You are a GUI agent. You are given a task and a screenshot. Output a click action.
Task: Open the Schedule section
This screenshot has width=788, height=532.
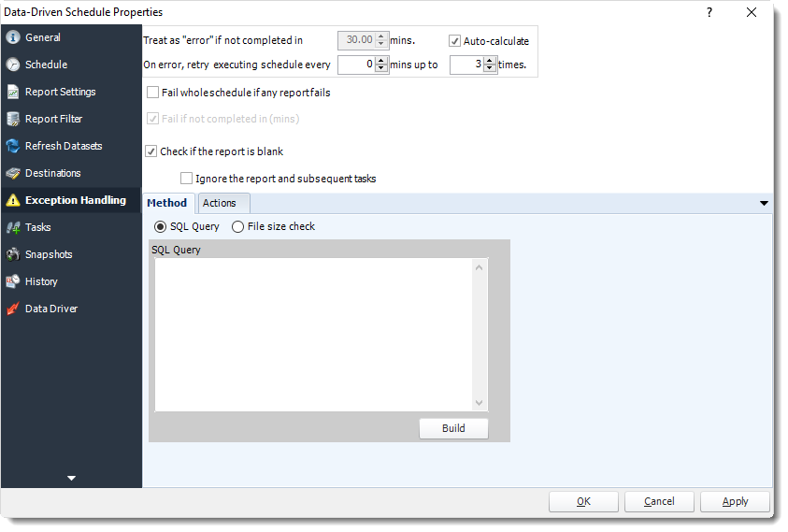[x=46, y=65]
